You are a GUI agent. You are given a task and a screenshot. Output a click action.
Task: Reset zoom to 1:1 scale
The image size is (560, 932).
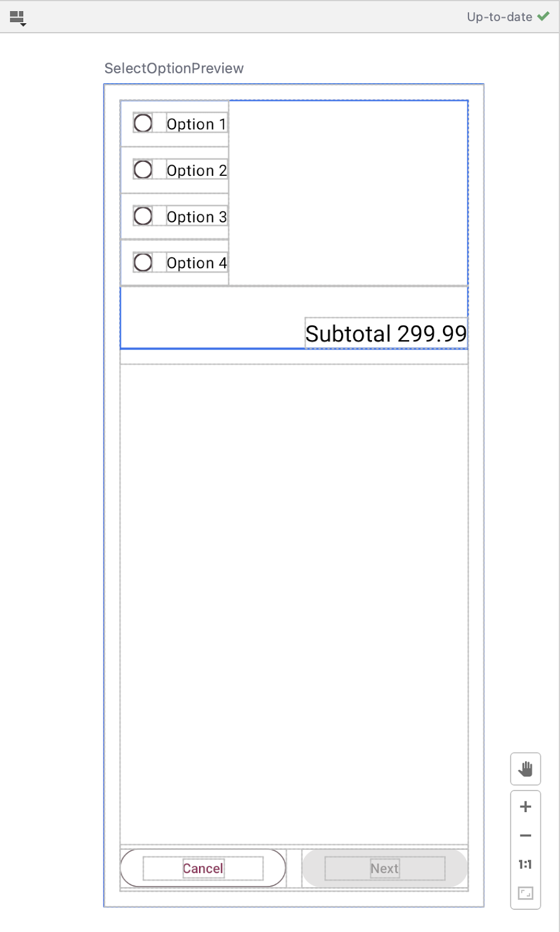(x=525, y=864)
